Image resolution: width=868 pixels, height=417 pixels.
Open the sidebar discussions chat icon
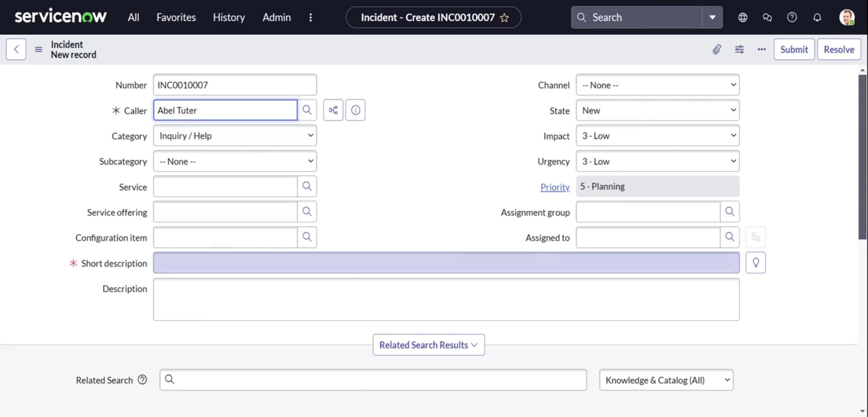[x=767, y=17]
